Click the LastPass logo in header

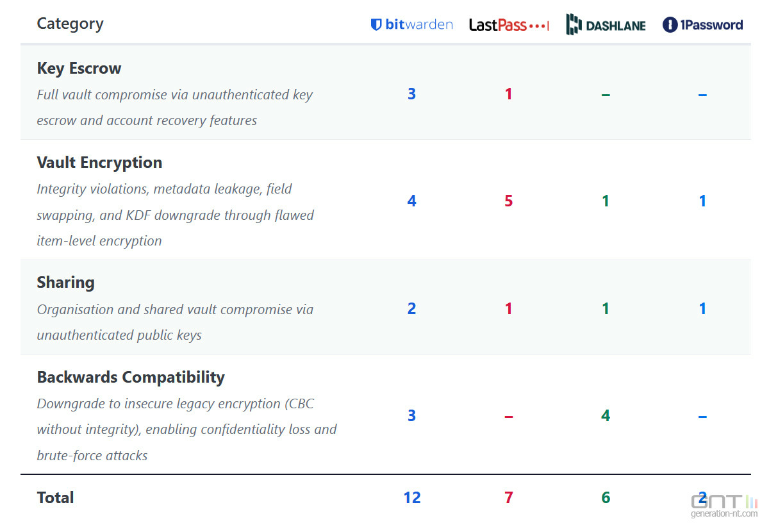[x=509, y=25]
